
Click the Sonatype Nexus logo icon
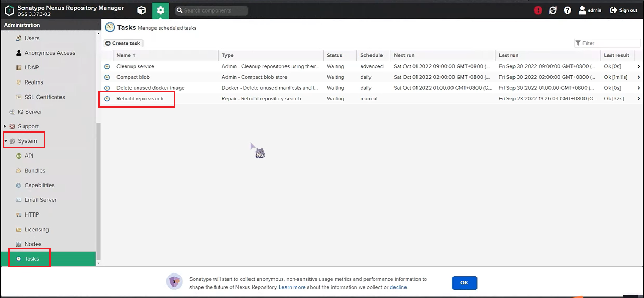point(9,10)
